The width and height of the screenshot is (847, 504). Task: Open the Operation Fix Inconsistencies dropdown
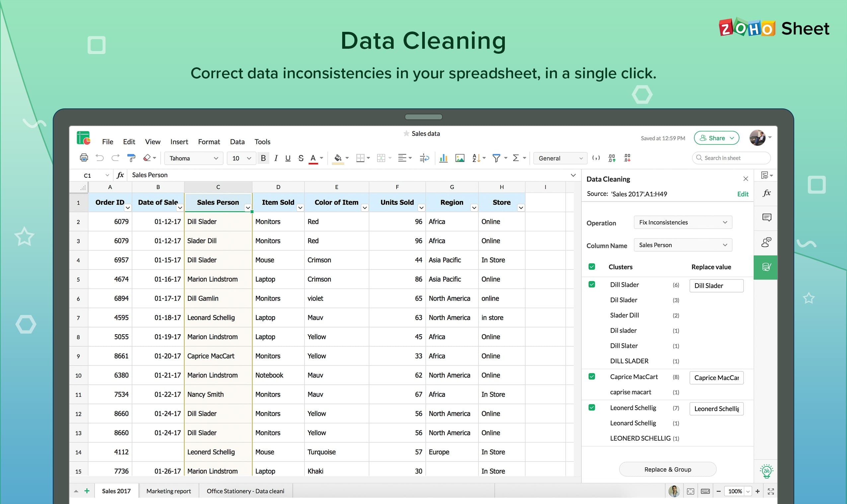pos(682,222)
